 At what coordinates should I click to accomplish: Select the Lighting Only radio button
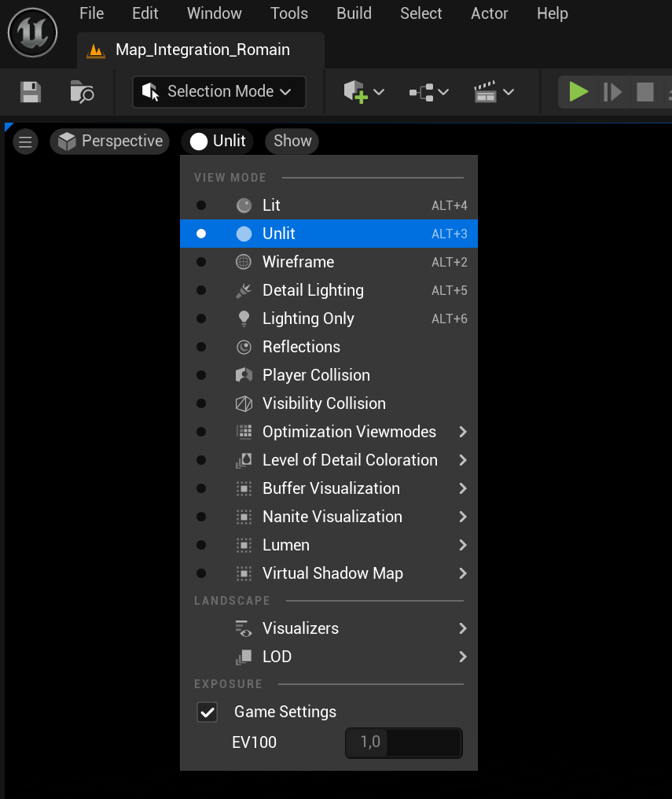click(x=201, y=318)
